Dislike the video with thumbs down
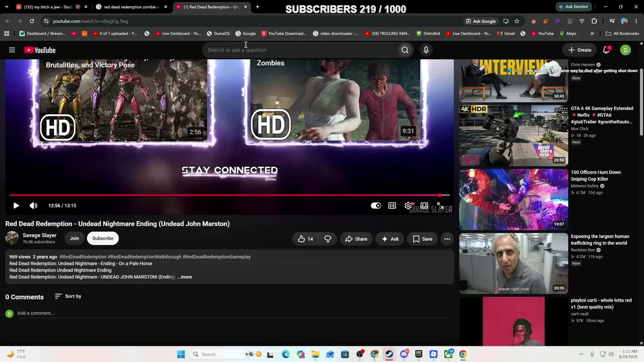 328,239
